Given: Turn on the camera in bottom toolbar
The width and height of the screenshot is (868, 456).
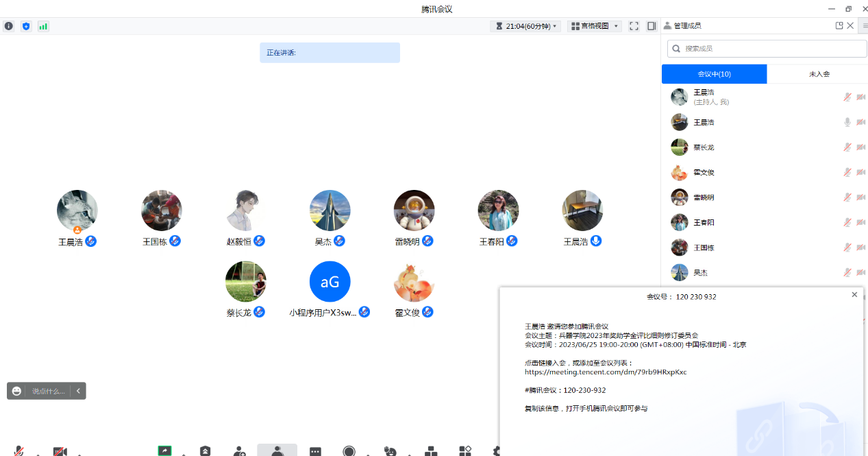Looking at the screenshot, I should (60, 451).
